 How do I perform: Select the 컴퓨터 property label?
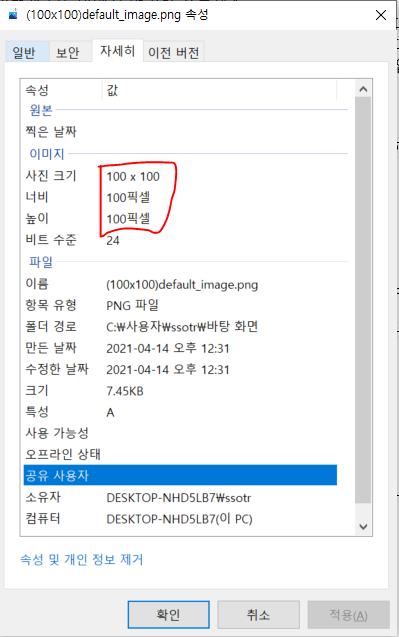coord(43,518)
